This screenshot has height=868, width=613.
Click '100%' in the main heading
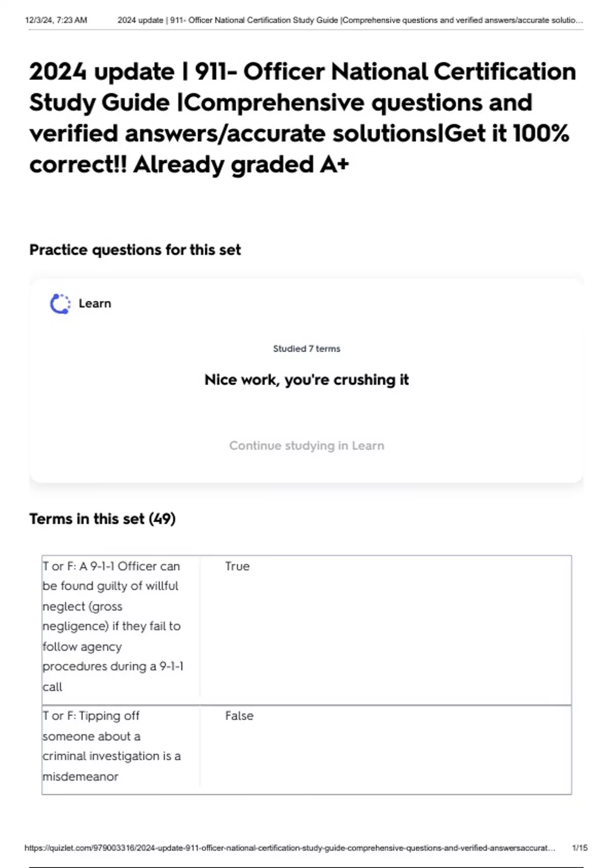point(540,134)
